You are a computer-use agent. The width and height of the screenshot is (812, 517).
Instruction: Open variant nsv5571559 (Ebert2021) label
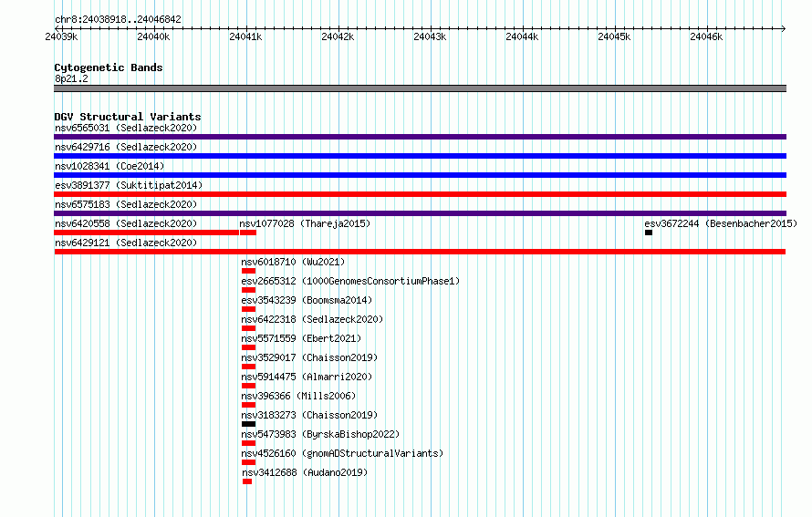301,338
